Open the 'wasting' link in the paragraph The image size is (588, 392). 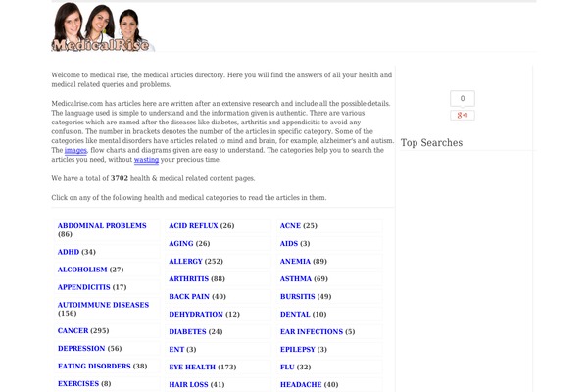click(x=146, y=160)
